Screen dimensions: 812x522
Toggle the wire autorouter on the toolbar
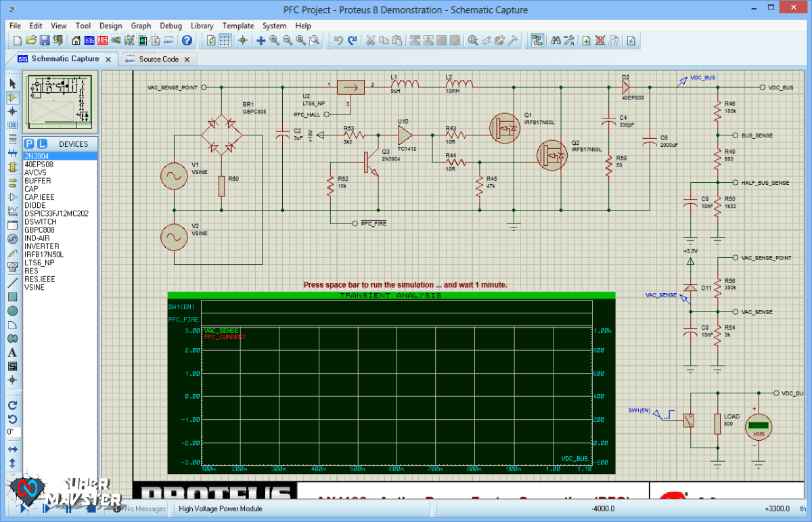click(x=537, y=40)
